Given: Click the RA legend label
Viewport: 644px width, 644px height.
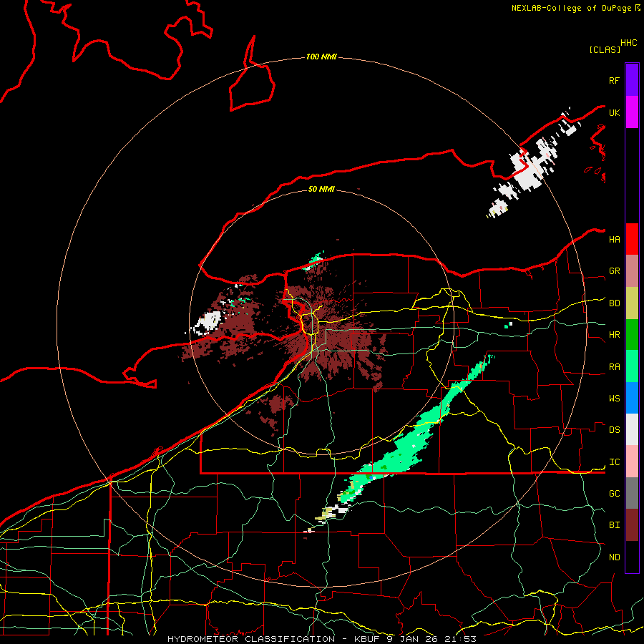Looking at the screenshot, I should click(614, 367).
